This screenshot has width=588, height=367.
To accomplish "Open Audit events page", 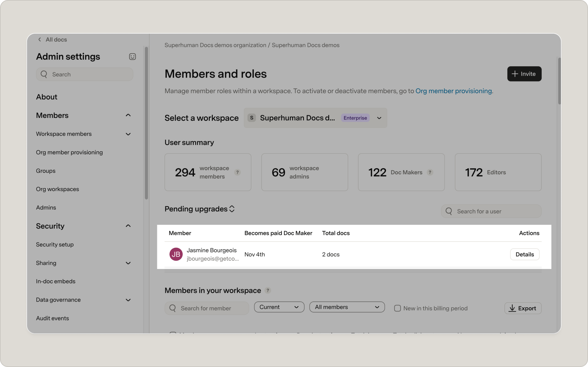I will [53, 318].
